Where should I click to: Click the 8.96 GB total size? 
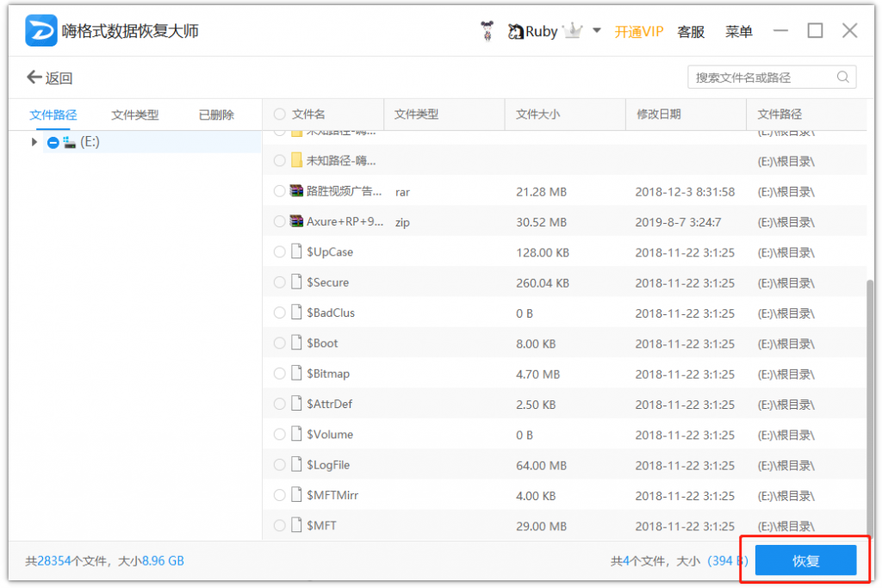(x=163, y=561)
